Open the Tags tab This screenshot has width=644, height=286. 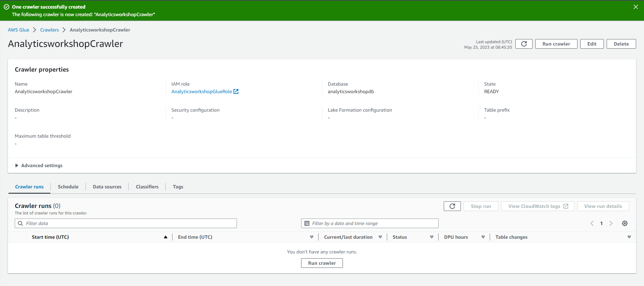click(178, 187)
